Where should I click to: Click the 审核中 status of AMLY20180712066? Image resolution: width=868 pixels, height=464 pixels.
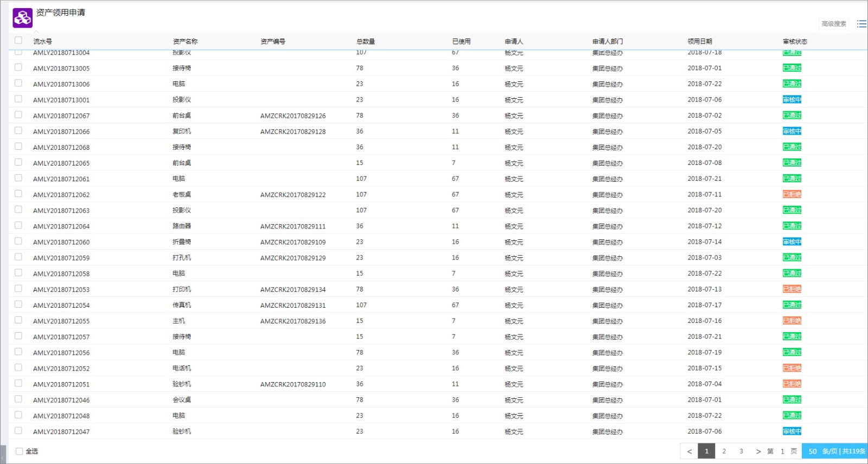792,131
